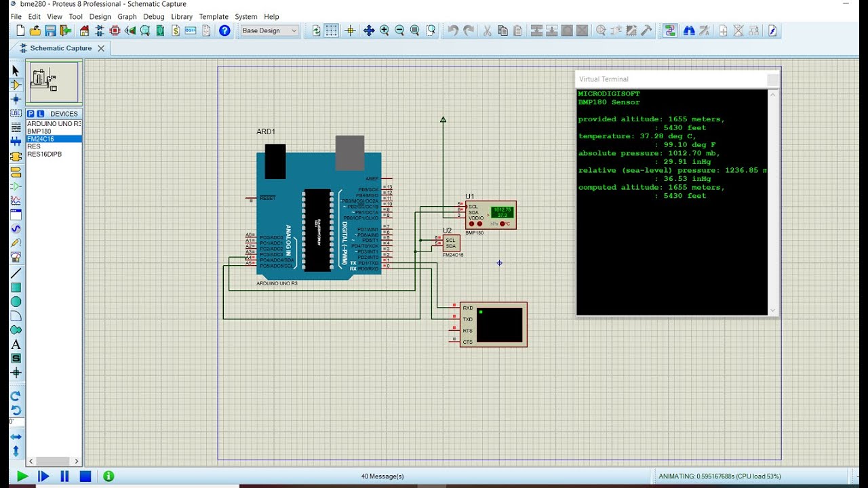Click the Virtual Terminal vertical scrollbar

772,202
